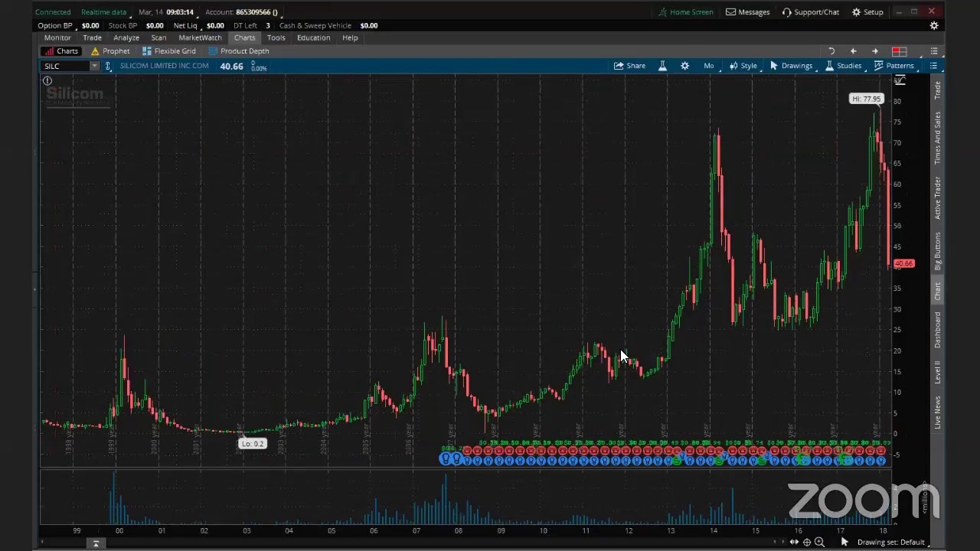
Task: Open the Product Depth sub-tab
Action: (238, 51)
